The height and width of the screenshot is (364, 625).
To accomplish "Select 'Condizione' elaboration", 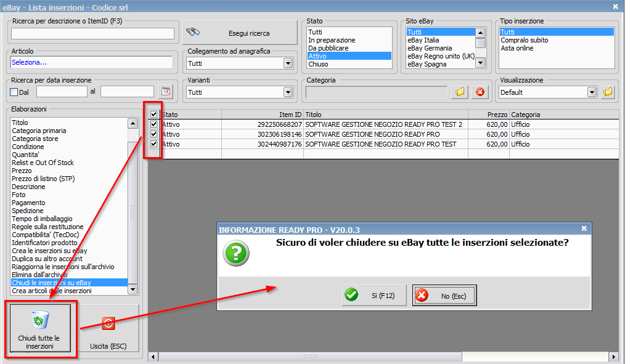I will (x=70, y=147).
